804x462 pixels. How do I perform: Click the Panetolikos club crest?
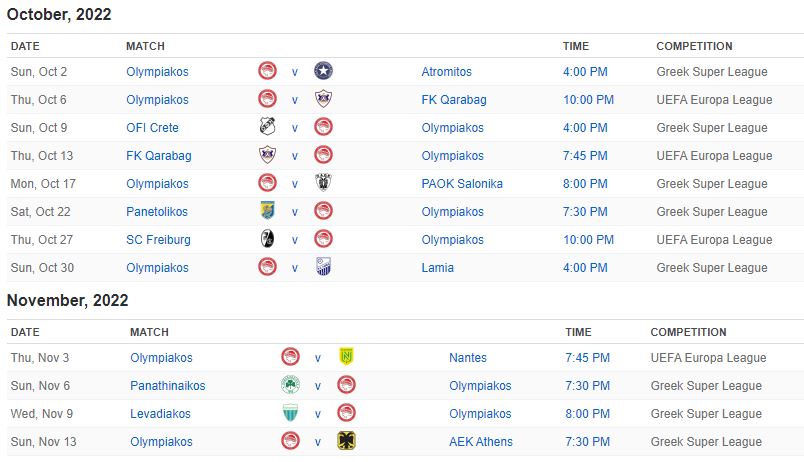coord(267,211)
